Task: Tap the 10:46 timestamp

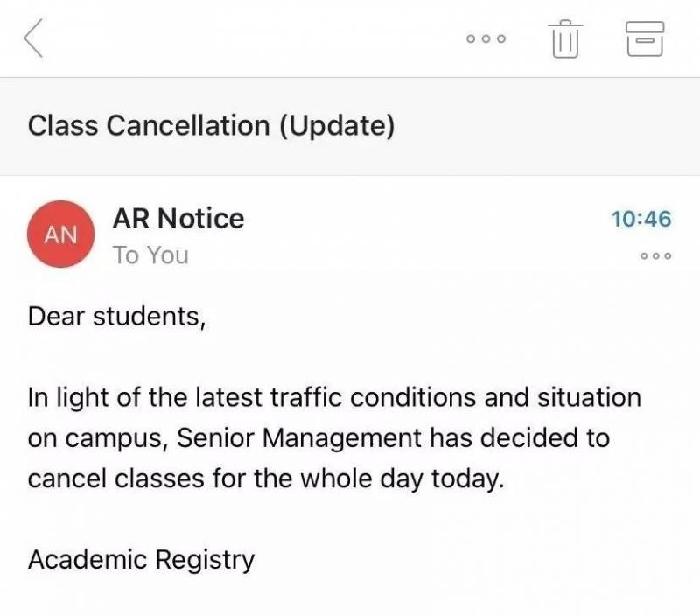Action: pos(641,219)
